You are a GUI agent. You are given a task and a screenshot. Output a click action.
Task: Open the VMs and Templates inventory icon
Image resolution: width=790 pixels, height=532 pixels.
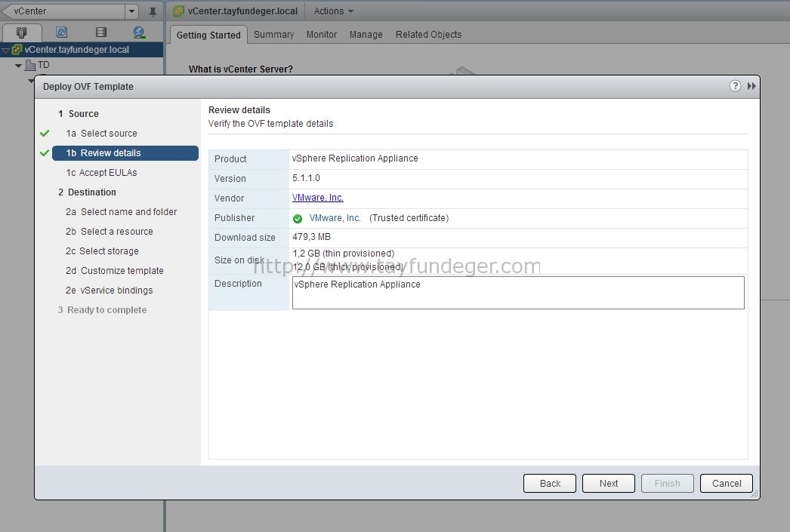tap(61, 32)
